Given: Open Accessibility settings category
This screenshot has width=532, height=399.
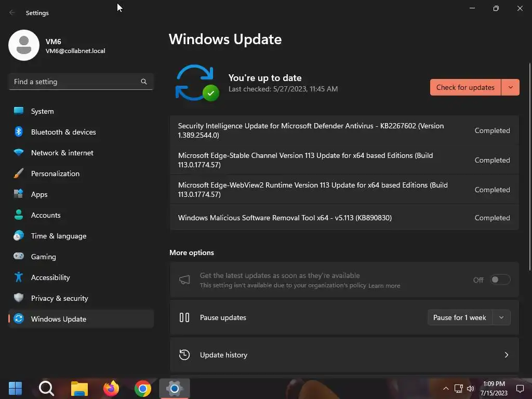Looking at the screenshot, I should point(81,277).
